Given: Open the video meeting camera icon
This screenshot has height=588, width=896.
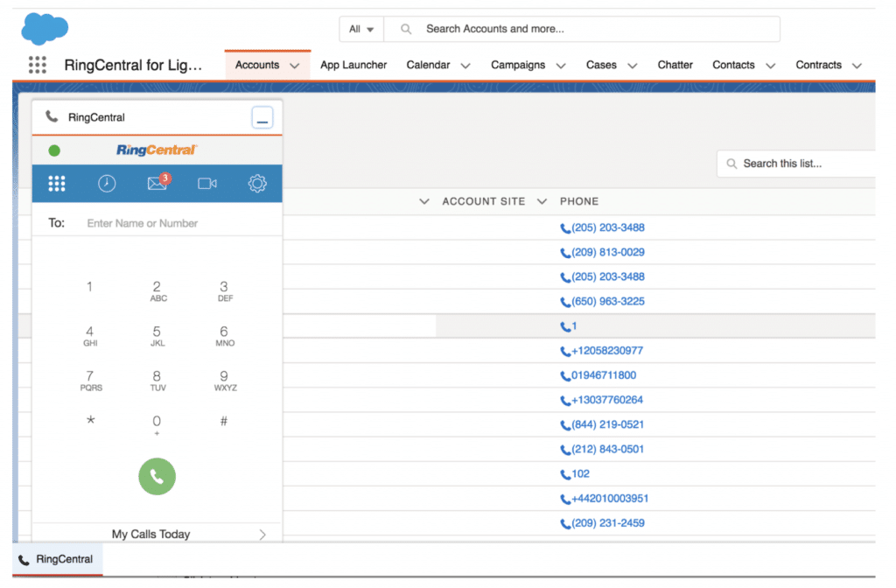Looking at the screenshot, I should 207,184.
